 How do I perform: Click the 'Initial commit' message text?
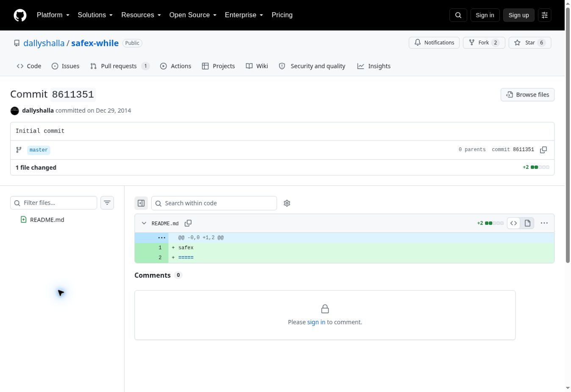pyautogui.click(x=40, y=131)
